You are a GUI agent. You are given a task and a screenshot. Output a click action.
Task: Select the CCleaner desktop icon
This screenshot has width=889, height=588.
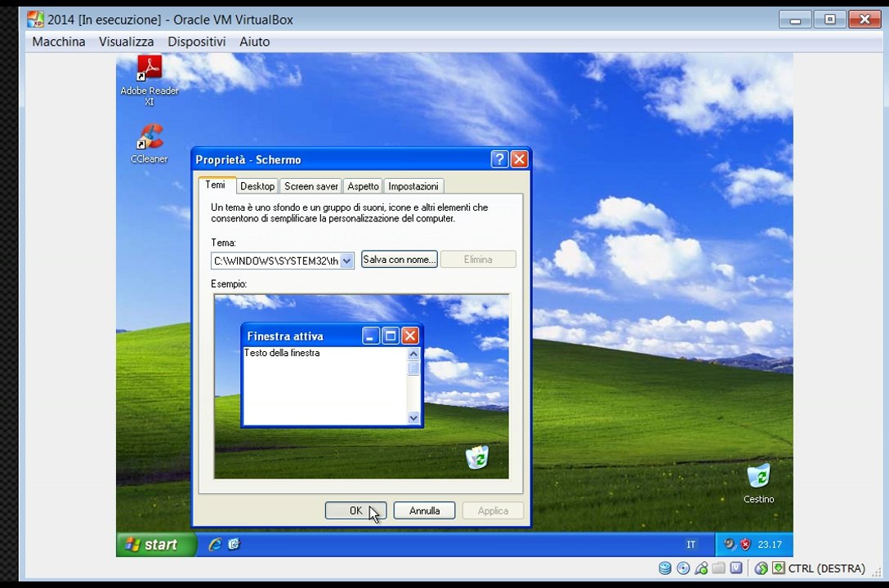149,144
